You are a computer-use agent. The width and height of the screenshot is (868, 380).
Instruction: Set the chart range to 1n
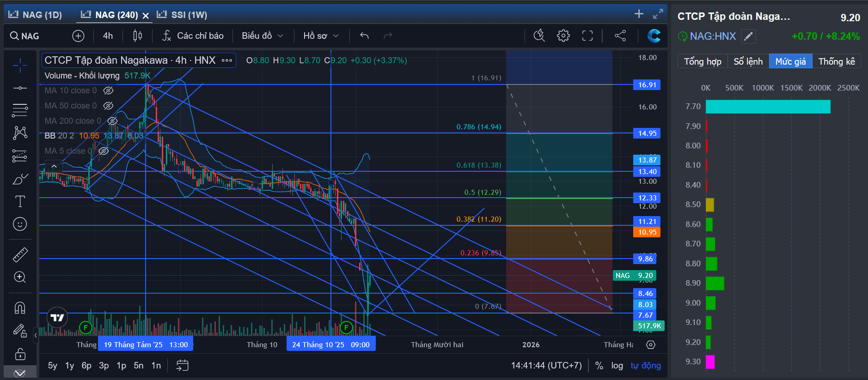tap(156, 366)
